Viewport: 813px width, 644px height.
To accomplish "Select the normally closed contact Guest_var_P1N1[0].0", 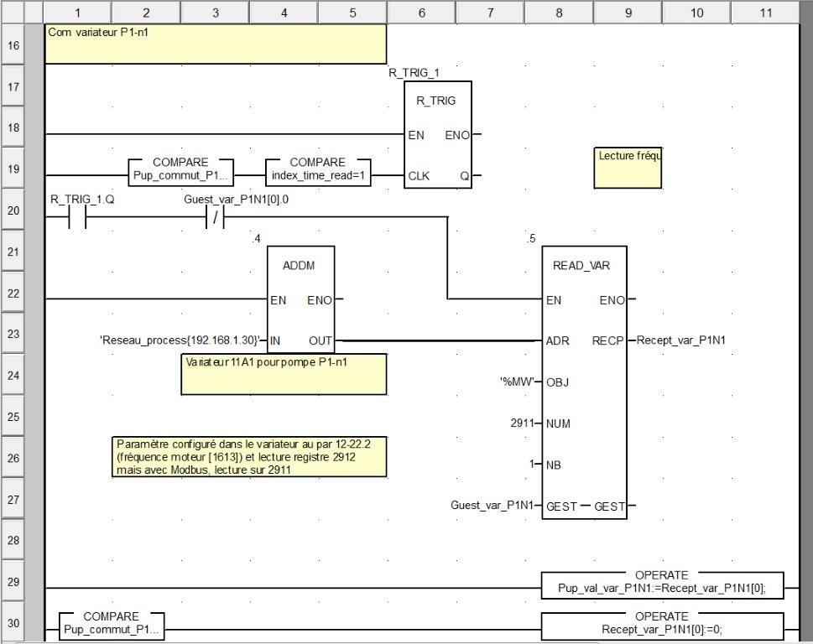I will coord(216,217).
